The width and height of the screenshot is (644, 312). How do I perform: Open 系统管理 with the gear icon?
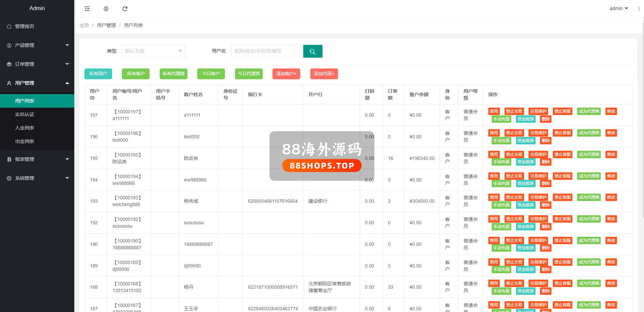point(9,178)
